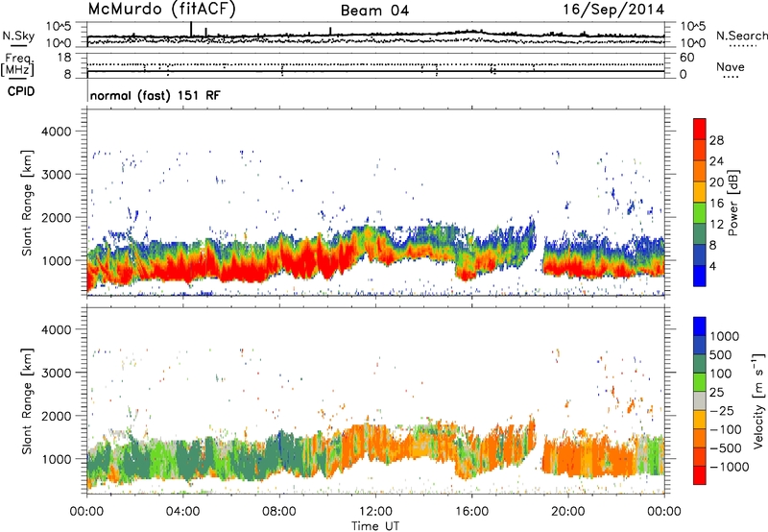Click the Slant Range label of power panel
The height and width of the screenshot is (532, 768).
click(27, 203)
